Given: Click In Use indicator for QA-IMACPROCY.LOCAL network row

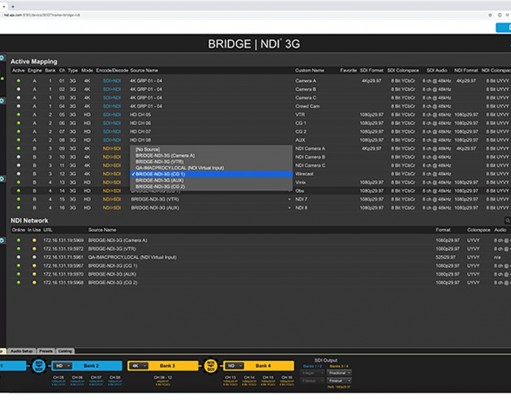Looking at the screenshot, I should point(34,257).
